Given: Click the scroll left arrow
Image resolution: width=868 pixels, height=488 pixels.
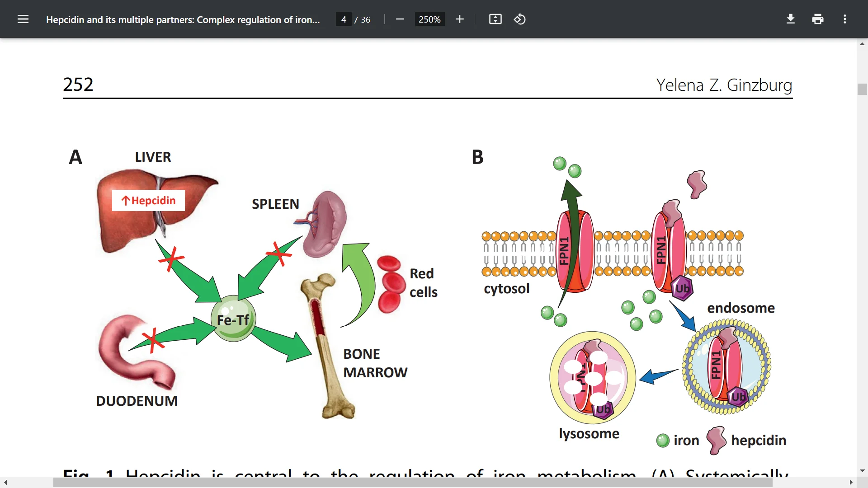Looking at the screenshot, I should click(5, 483).
